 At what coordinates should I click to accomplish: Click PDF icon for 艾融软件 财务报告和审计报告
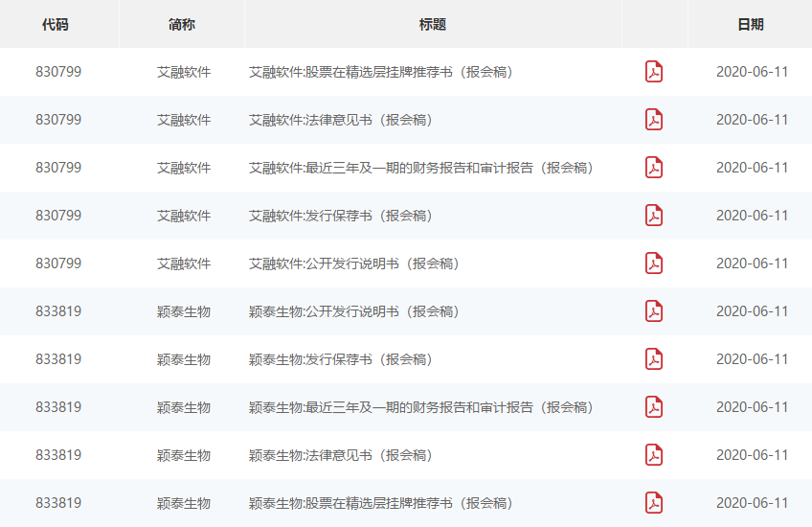(x=654, y=168)
